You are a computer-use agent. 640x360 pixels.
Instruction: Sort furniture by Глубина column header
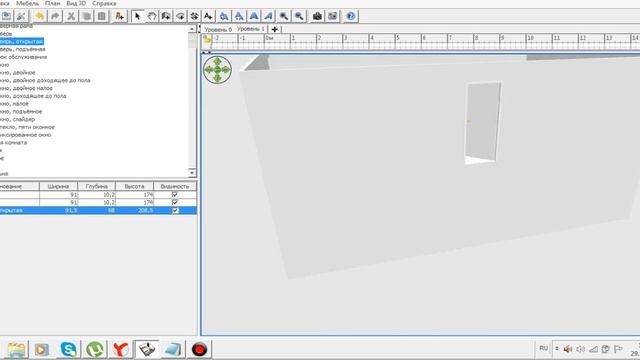pos(96,186)
